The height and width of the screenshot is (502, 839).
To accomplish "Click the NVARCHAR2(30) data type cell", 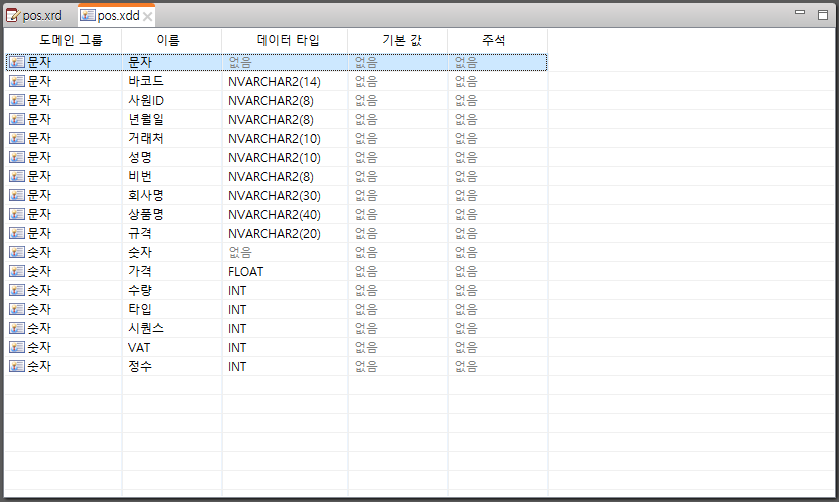I will point(285,195).
